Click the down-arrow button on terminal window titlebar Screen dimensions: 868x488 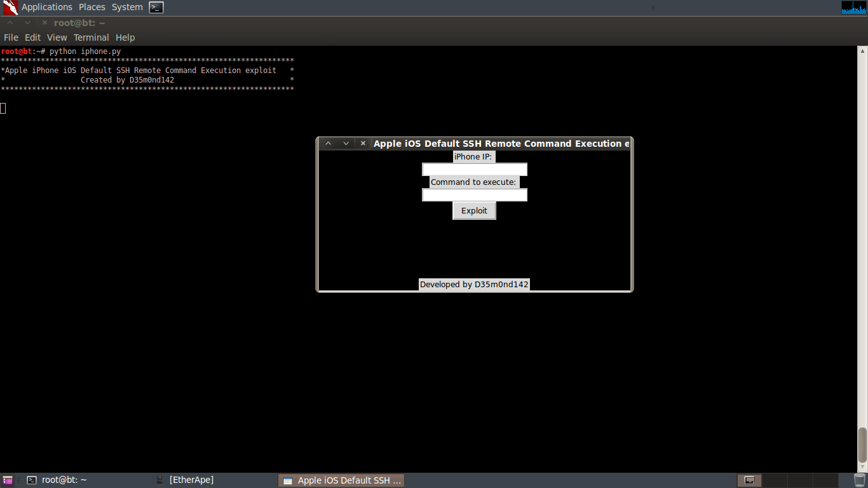(27, 23)
